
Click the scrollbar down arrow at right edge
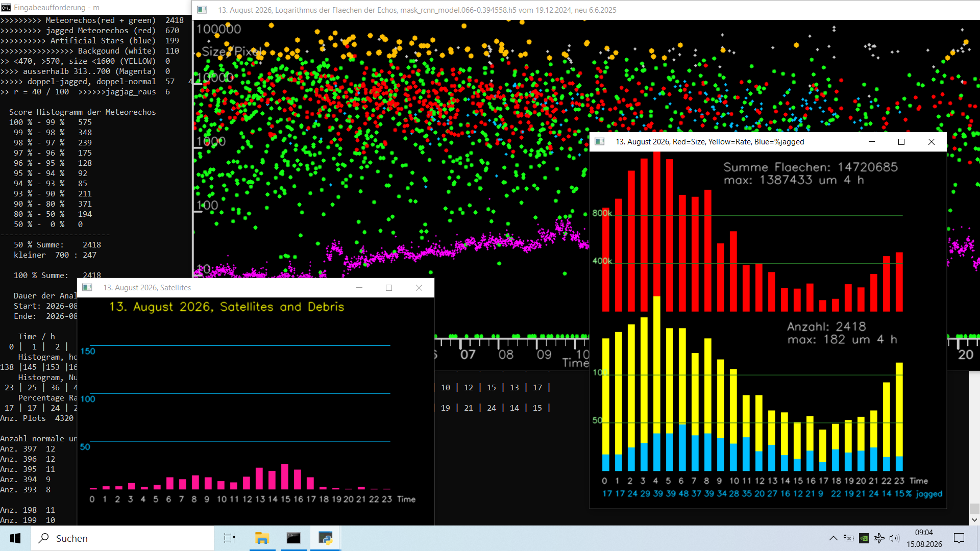pos(974,520)
